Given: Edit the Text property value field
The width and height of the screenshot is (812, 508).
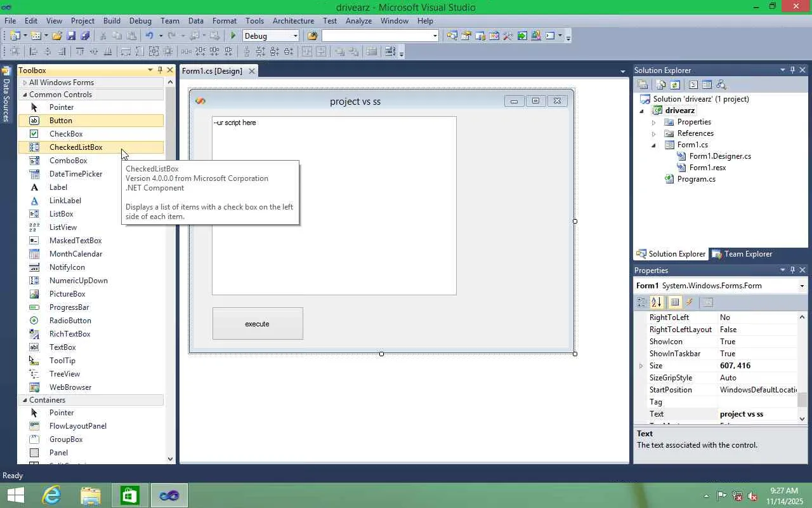Looking at the screenshot, I should [757, 414].
